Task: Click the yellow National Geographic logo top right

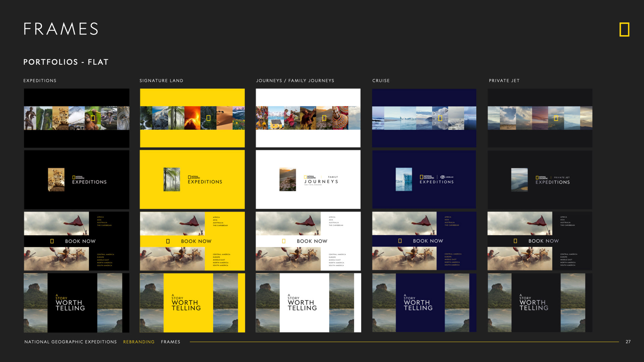Action: pos(624,29)
